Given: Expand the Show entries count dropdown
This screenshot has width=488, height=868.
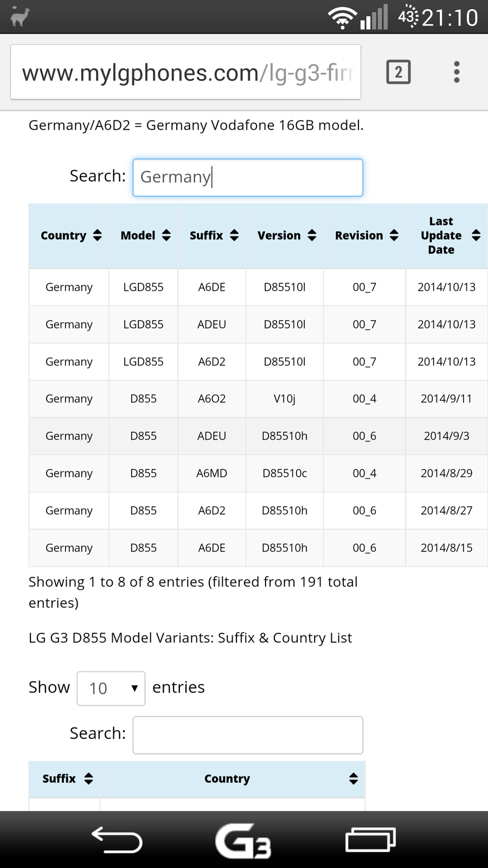Looking at the screenshot, I should 111,688.
